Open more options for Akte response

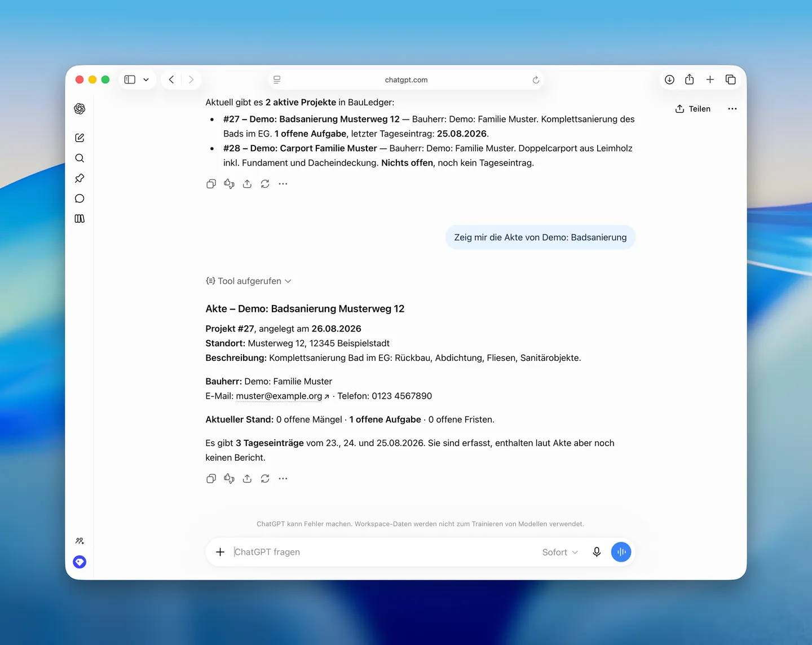[x=283, y=479]
